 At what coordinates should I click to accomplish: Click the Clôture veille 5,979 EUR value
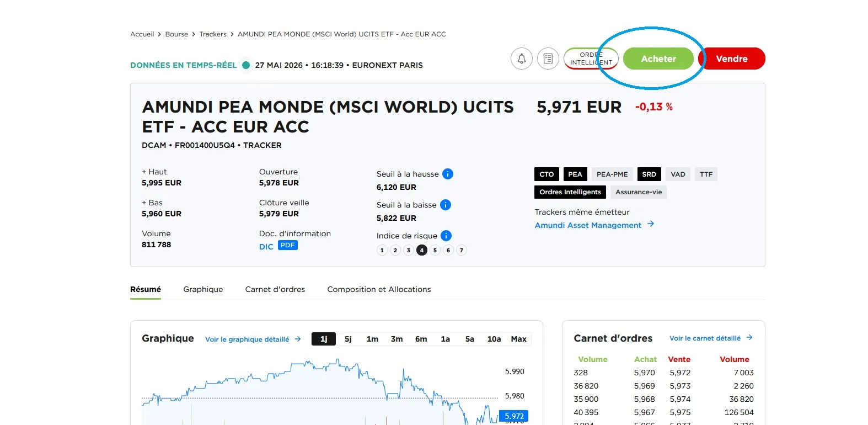[x=279, y=214]
